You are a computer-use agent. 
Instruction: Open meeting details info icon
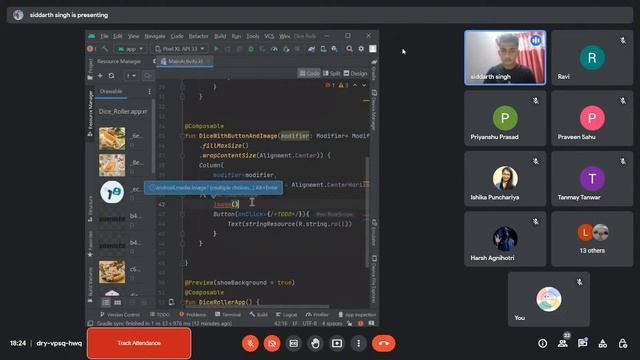point(542,343)
